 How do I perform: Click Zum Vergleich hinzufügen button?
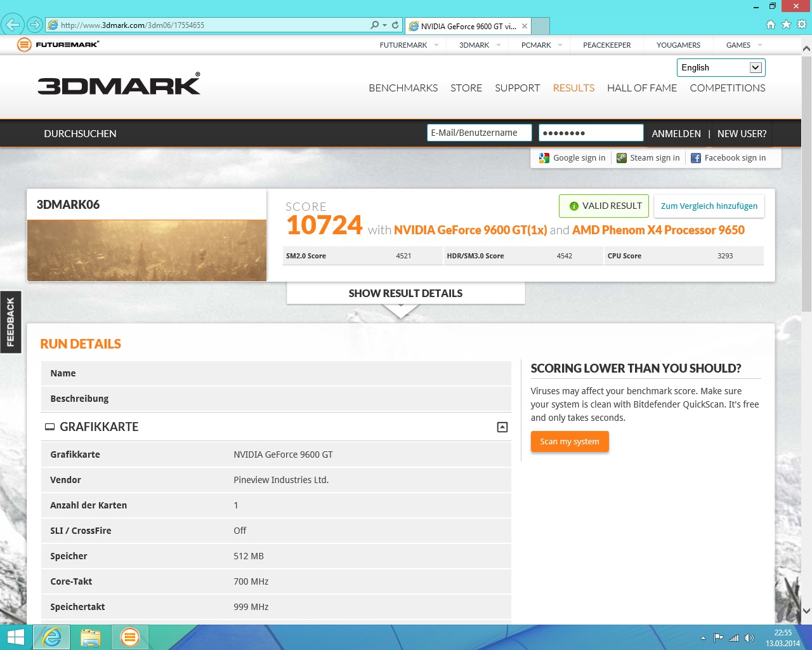tap(709, 206)
